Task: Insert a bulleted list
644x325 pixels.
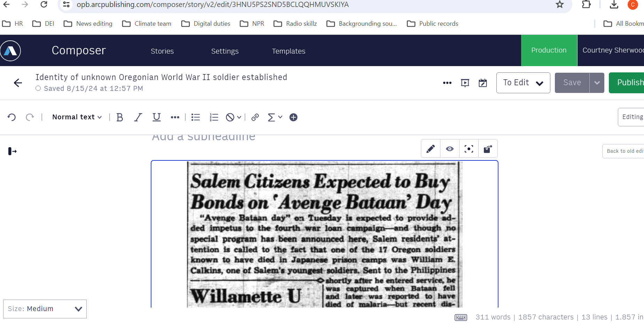Action: [196, 118]
